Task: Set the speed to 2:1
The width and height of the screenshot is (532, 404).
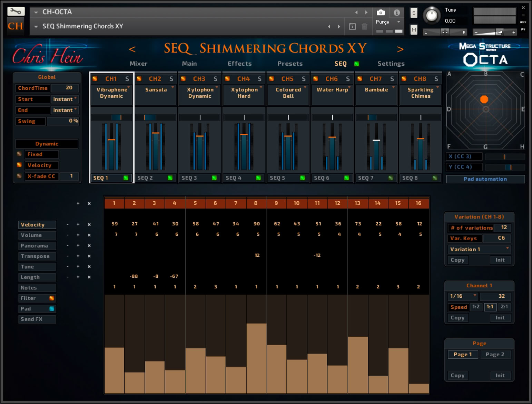Action: [x=504, y=307]
